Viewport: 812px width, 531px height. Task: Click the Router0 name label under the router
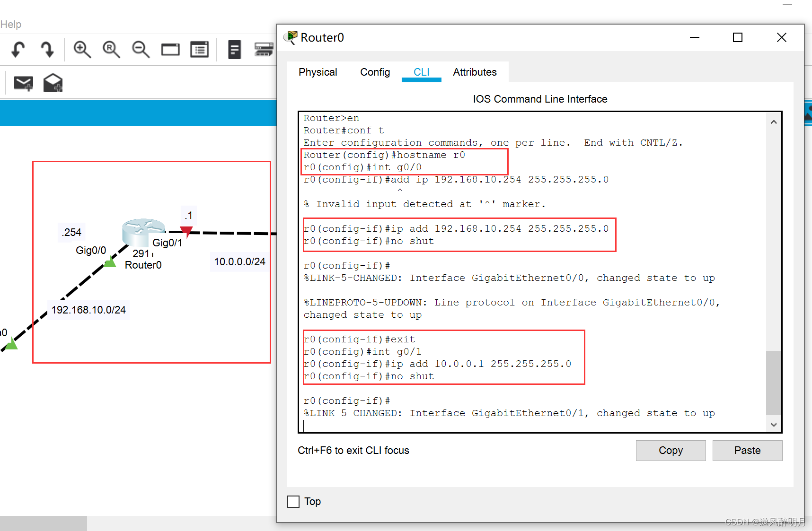[143, 265]
